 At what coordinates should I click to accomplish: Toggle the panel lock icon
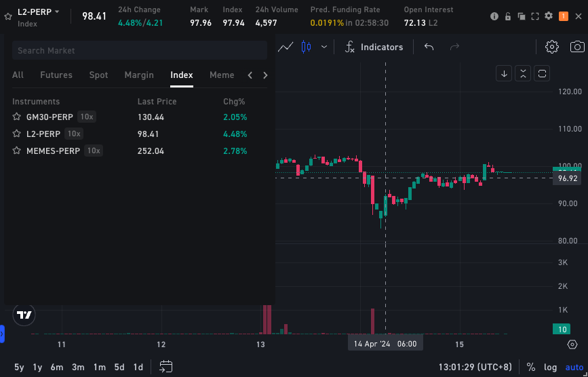[x=508, y=16]
